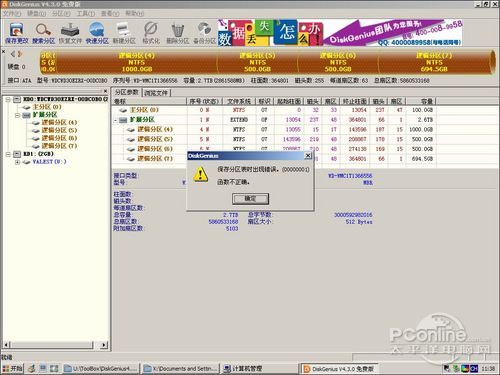Select logical partition (5) in the disk map bar
The height and width of the screenshot is (375, 500).
point(257,62)
